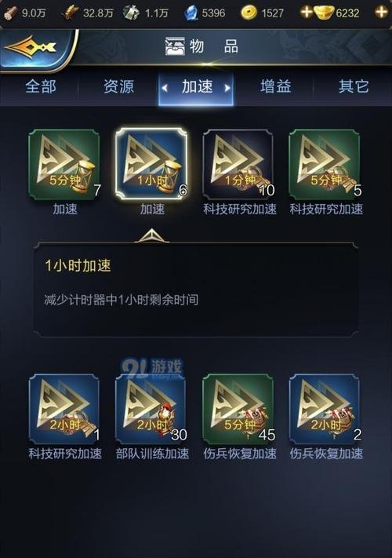Image resolution: width=392 pixels, height=558 pixels.
Task: Select the 1小时 加速 speedup item
Action: point(151,164)
